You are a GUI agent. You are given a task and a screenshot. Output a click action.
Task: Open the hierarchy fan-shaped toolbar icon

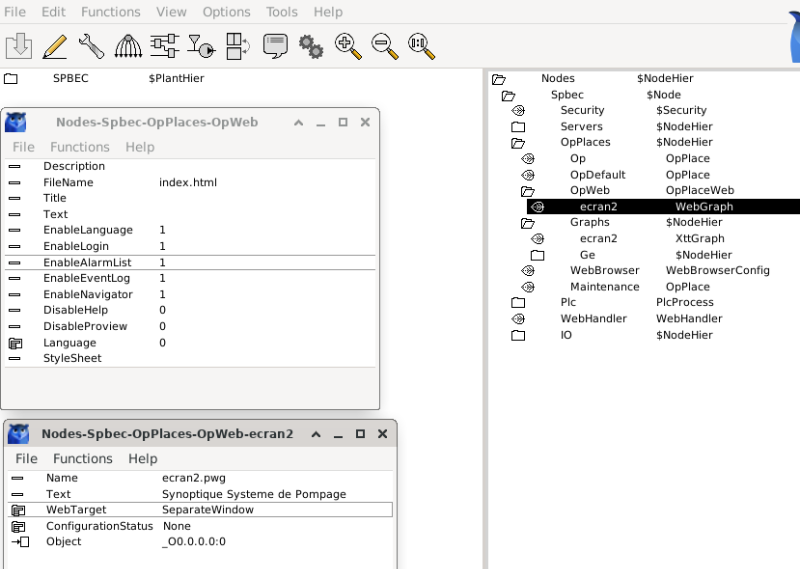128,45
